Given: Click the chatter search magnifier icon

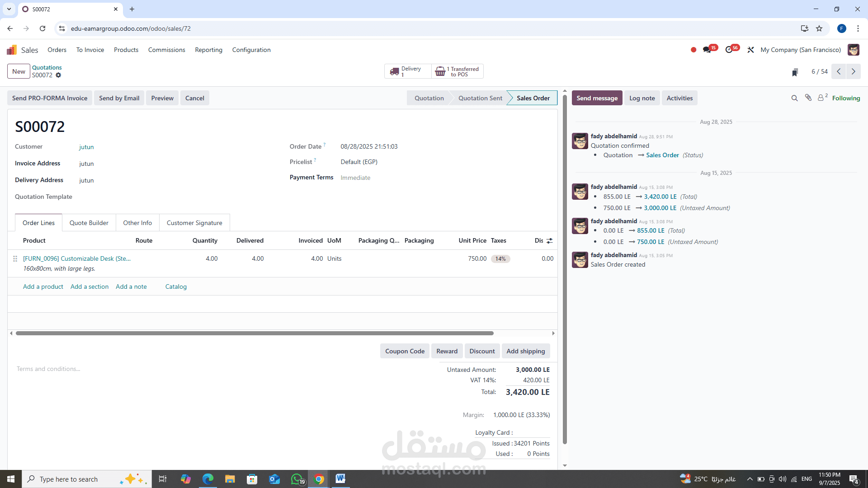Looking at the screenshot, I should coord(794,98).
